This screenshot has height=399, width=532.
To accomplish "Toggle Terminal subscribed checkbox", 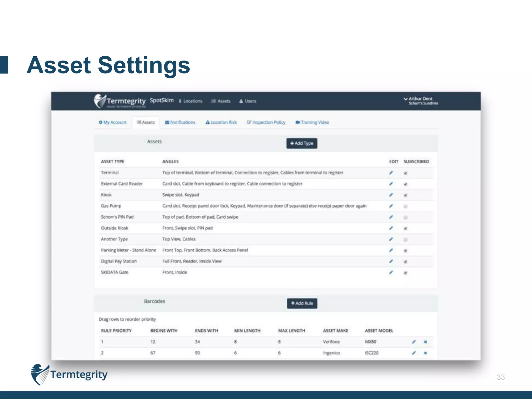I will point(405,173).
